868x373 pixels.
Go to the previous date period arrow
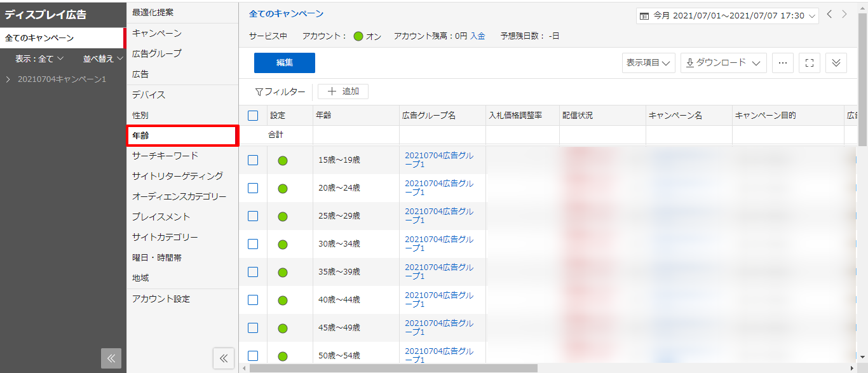830,15
